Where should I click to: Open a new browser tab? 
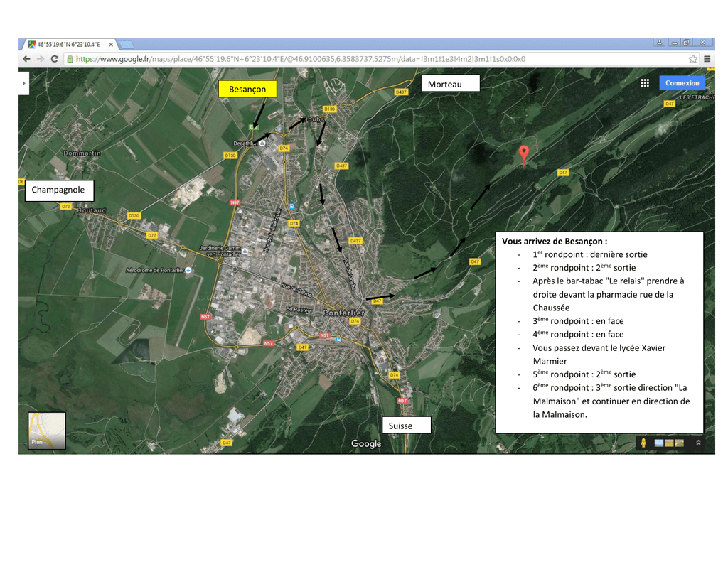[127, 45]
